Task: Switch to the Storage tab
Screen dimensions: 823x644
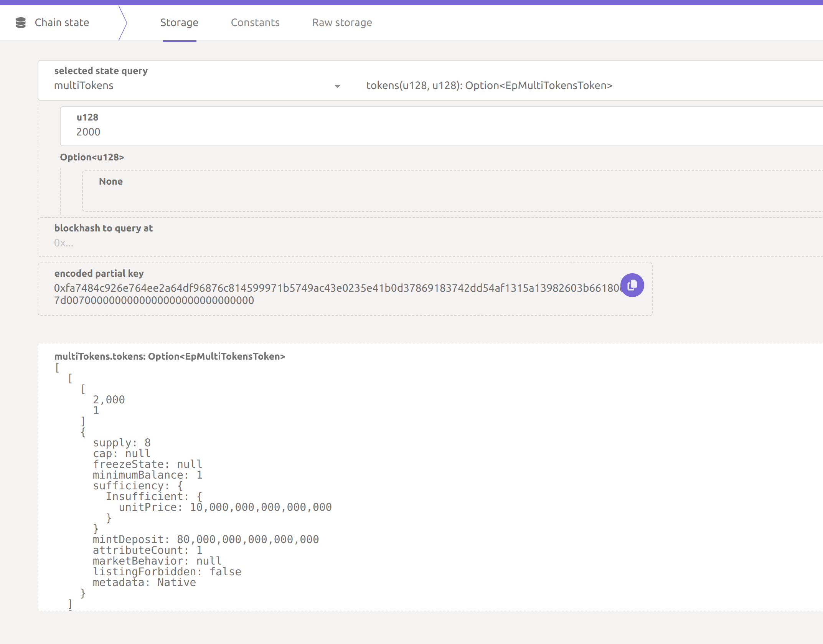Action: (x=179, y=23)
